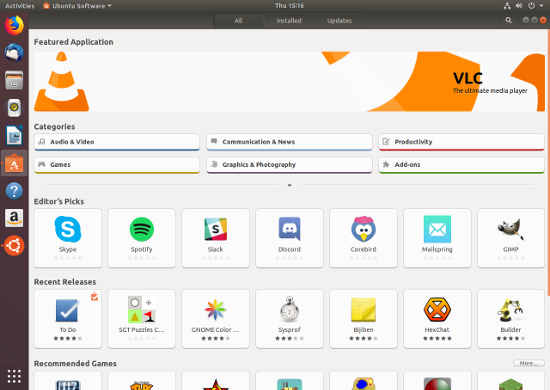This screenshot has width=550, height=390.
Task: Open the Corebird app card
Action: pos(363,238)
